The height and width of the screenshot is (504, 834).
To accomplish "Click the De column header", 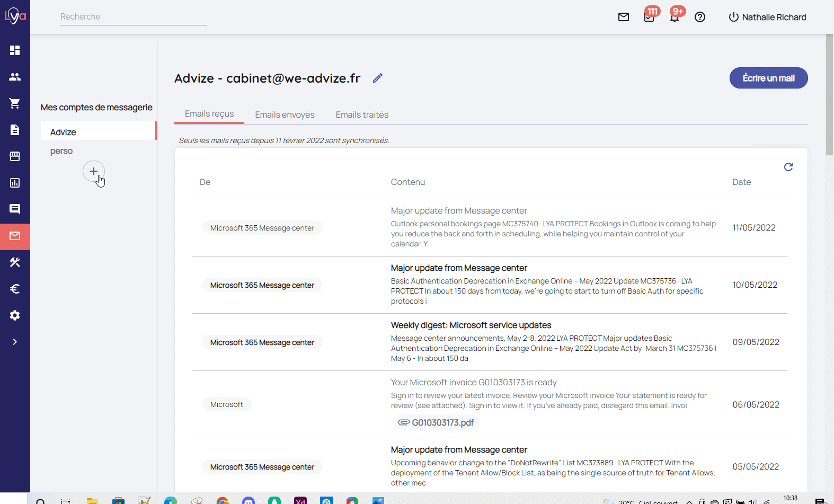I will pyautogui.click(x=205, y=182).
